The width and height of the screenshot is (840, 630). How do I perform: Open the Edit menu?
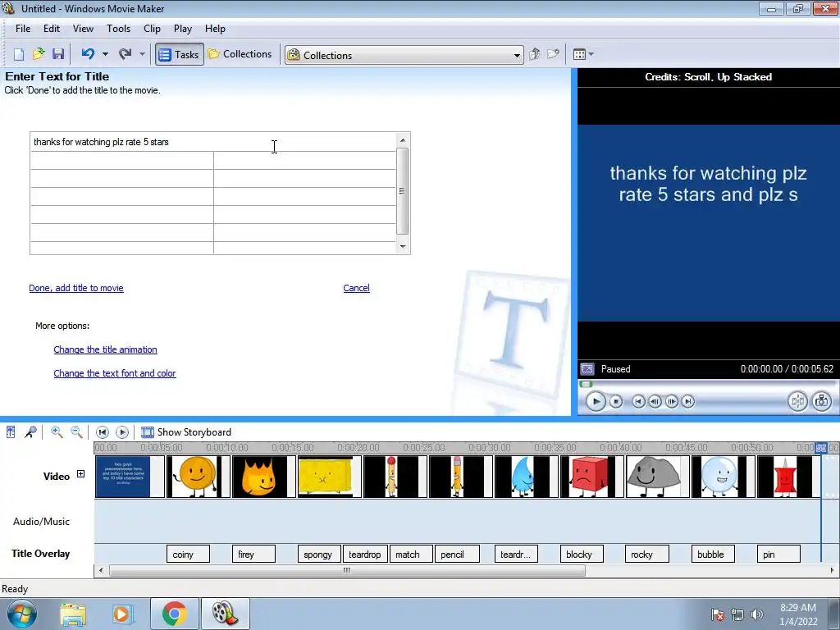pyautogui.click(x=52, y=29)
